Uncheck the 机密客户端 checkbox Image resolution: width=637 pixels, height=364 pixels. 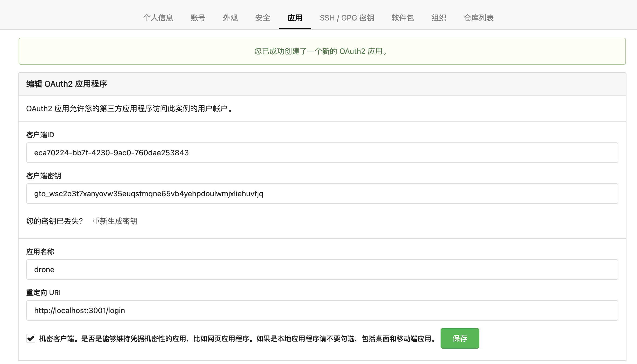point(31,338)
